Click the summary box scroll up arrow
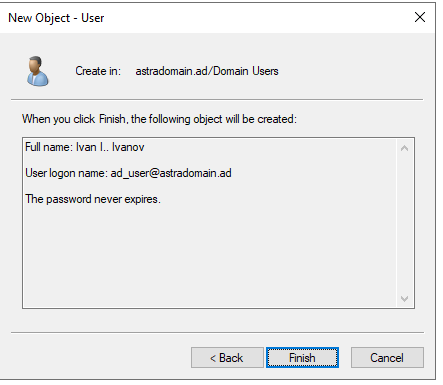This screenshot has width=443, height=385. (404, 148)
